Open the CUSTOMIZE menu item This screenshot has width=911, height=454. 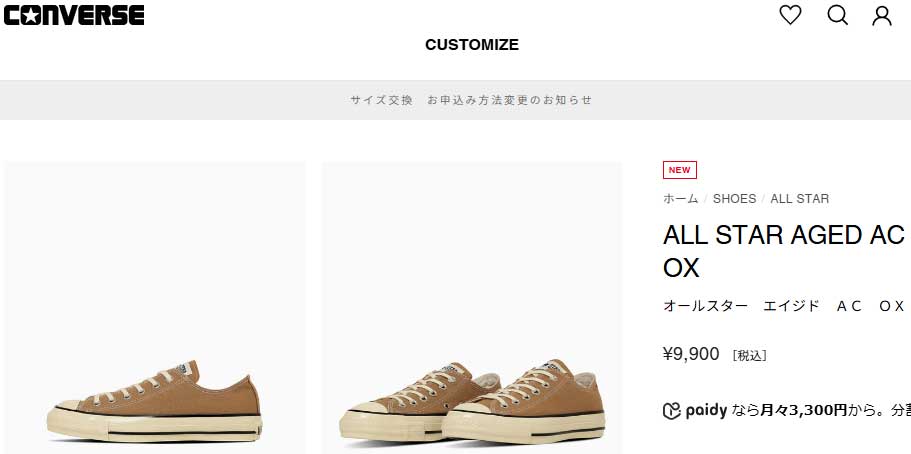(472, 45)
